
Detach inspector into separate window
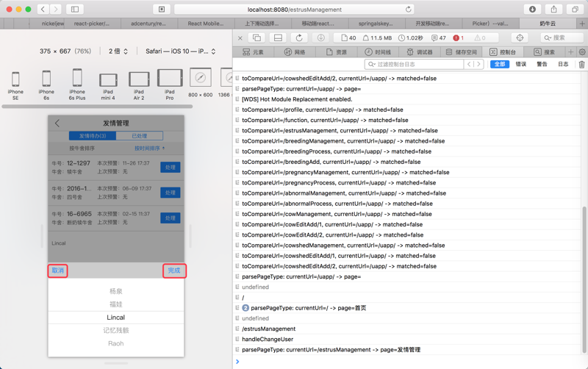click(x=257, y=37)
